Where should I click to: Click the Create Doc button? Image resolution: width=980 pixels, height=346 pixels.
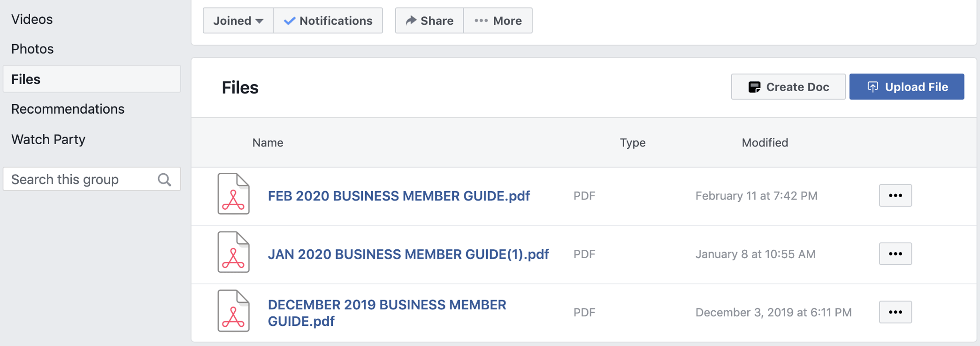tap(788, 87)
